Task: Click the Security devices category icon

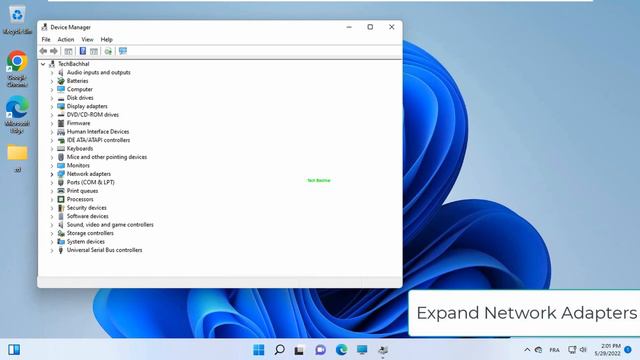Action: (x=61, y=208)
